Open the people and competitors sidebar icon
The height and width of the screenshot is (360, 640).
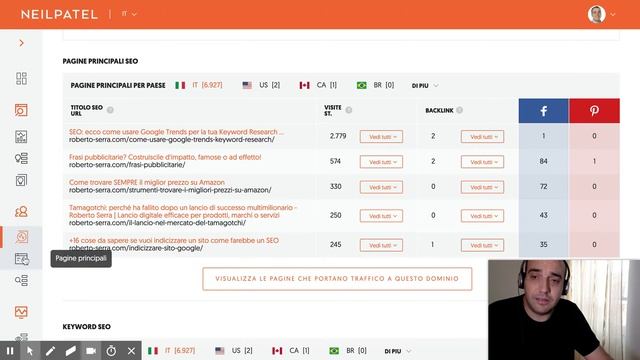[x=21, y=211]
